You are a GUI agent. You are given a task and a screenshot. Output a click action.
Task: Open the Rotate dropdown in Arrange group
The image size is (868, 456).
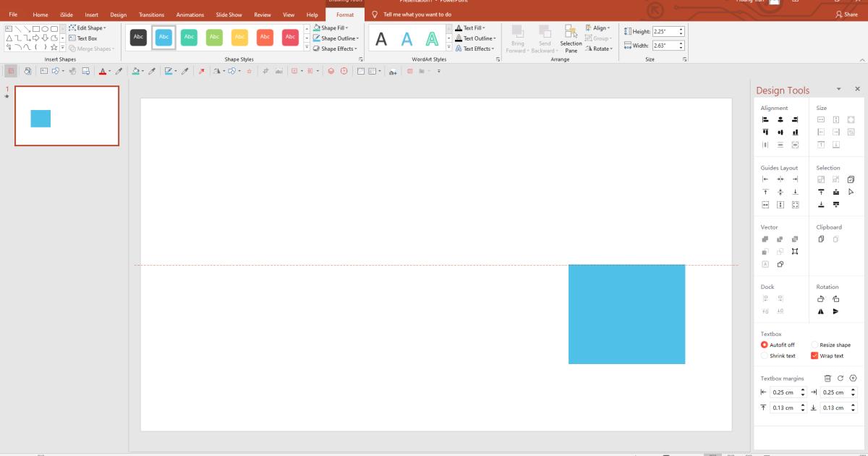click(600, 48)
